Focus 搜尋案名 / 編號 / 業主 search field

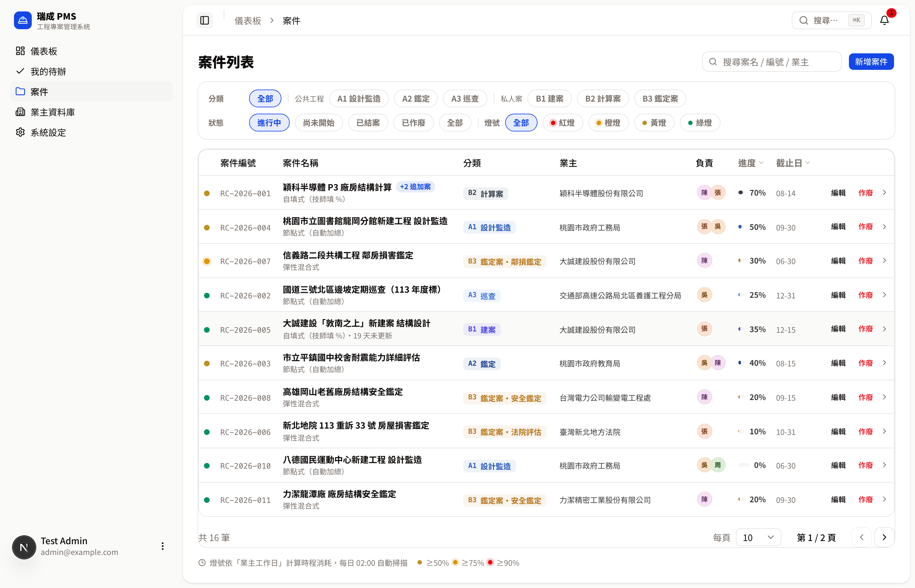click(771, 62)
